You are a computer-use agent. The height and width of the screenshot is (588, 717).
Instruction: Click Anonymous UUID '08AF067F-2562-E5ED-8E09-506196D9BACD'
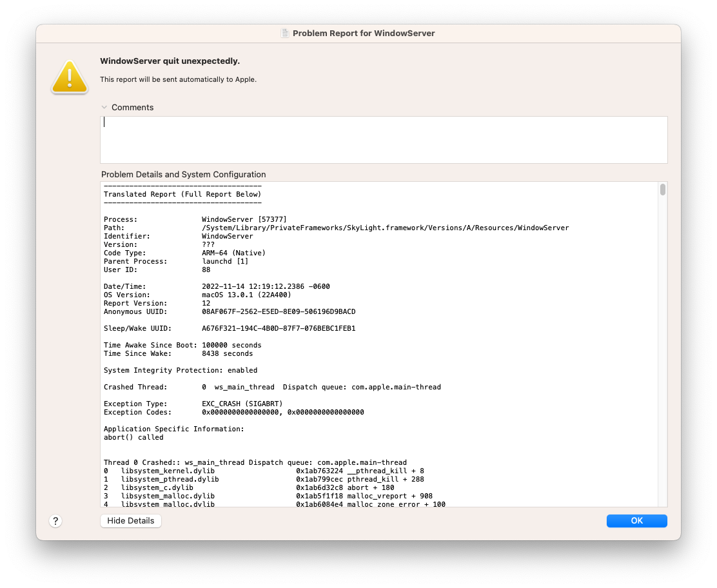pos(279,311)
